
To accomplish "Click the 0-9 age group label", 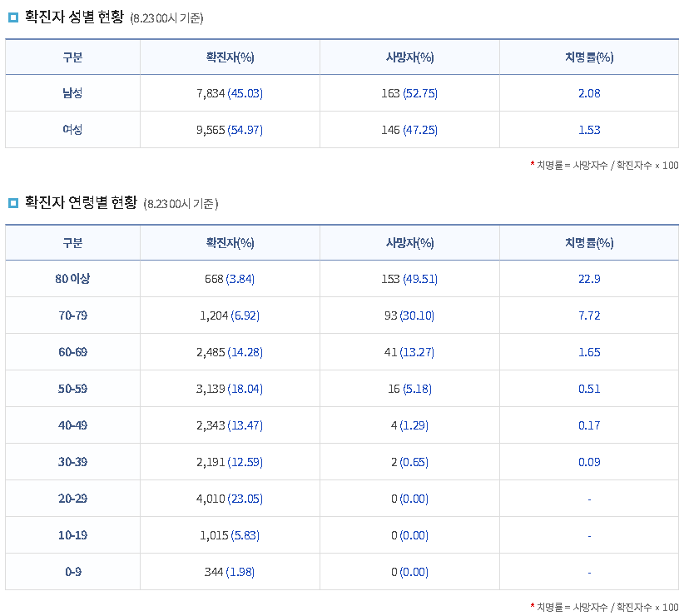I will (72, 572).
